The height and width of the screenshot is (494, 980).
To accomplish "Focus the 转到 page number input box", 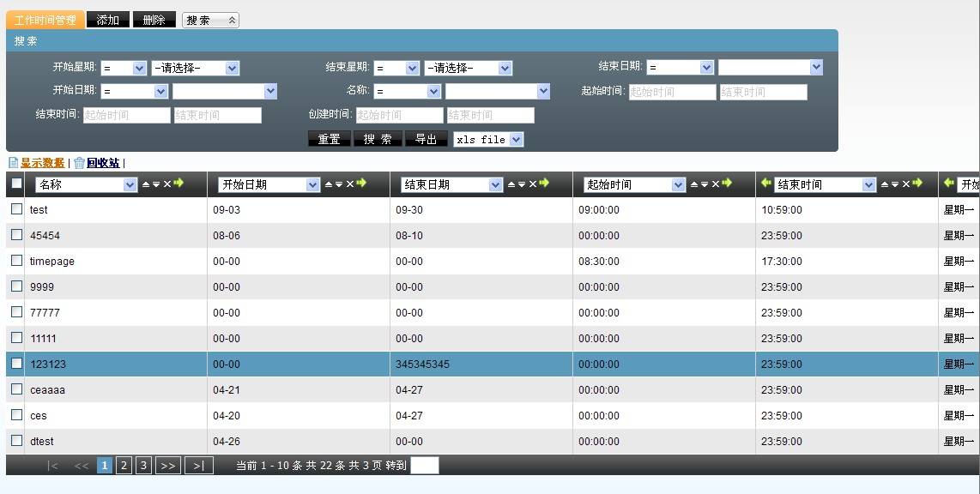I will click(424, 466).
